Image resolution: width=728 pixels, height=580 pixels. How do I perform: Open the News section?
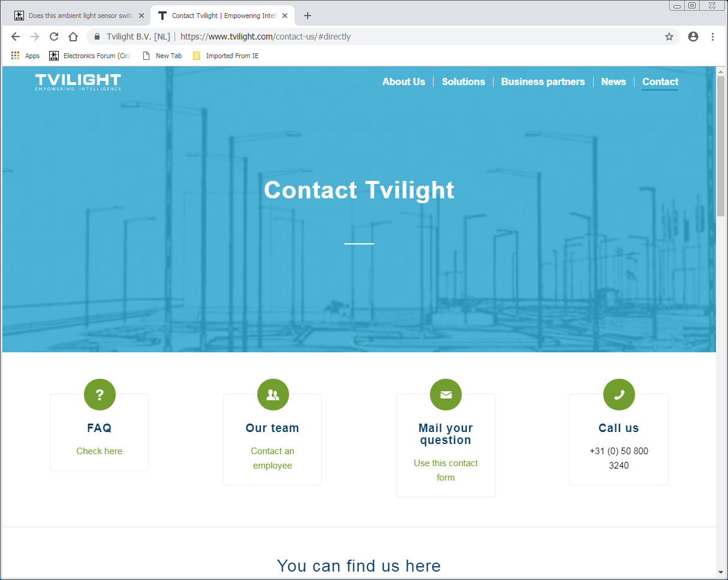(613, 82)
